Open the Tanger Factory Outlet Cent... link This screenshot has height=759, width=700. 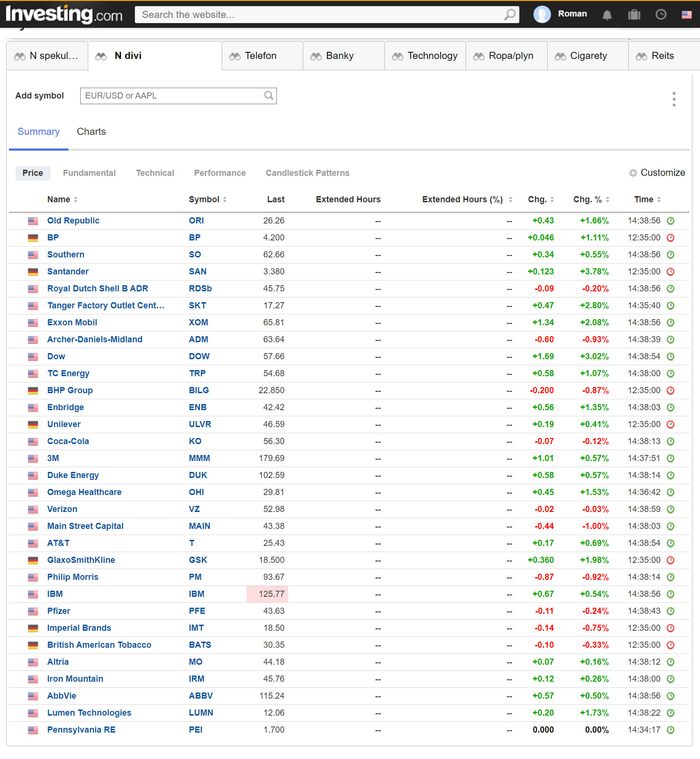(x=106, y=305)
